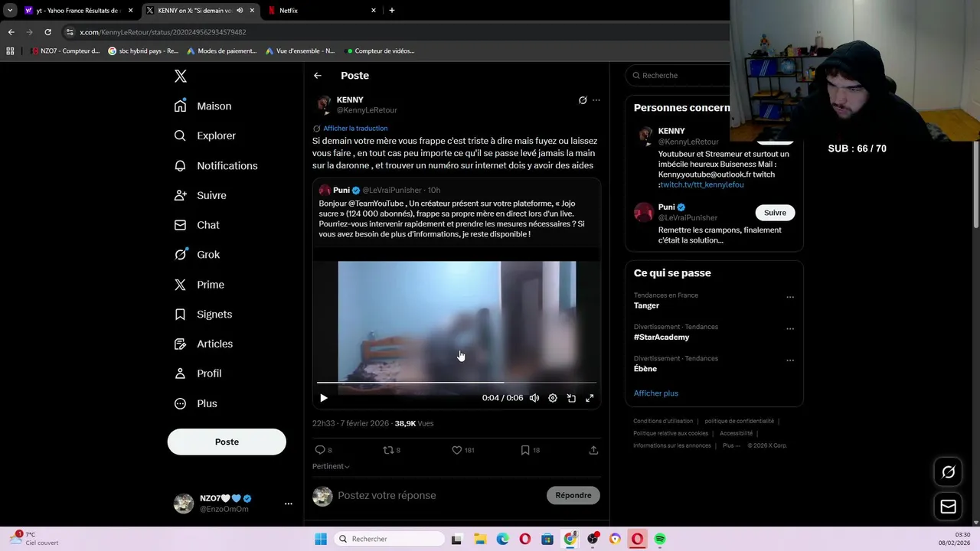The image size is (980, 551).
Task: Mute the video volume
Action: pos(534,398)
